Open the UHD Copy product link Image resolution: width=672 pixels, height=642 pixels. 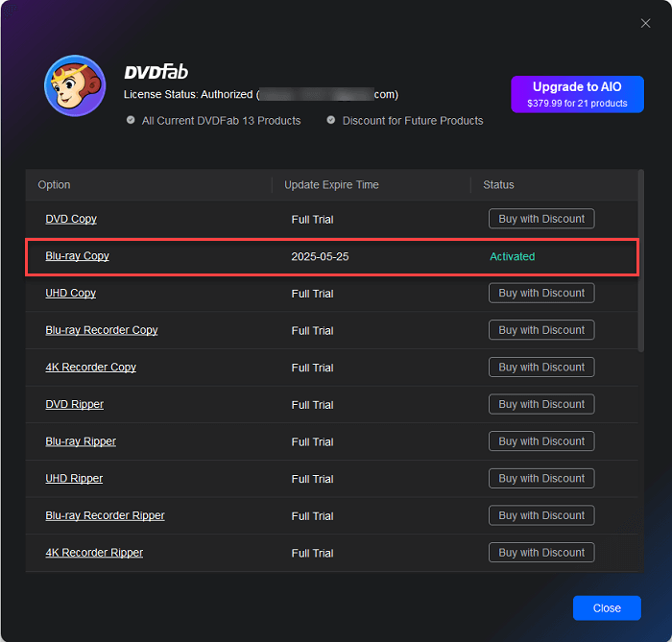[x=70, y=293]
